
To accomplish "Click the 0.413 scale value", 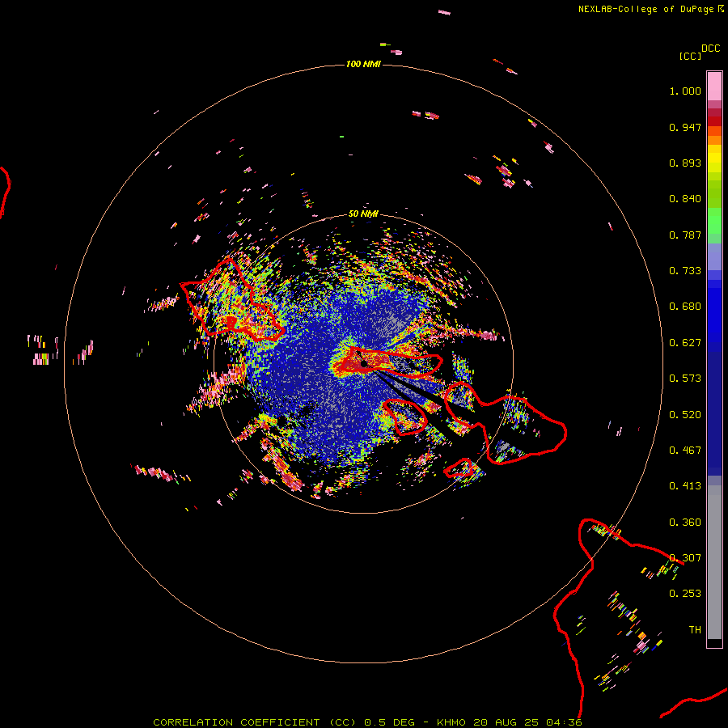I will point(685,486).
